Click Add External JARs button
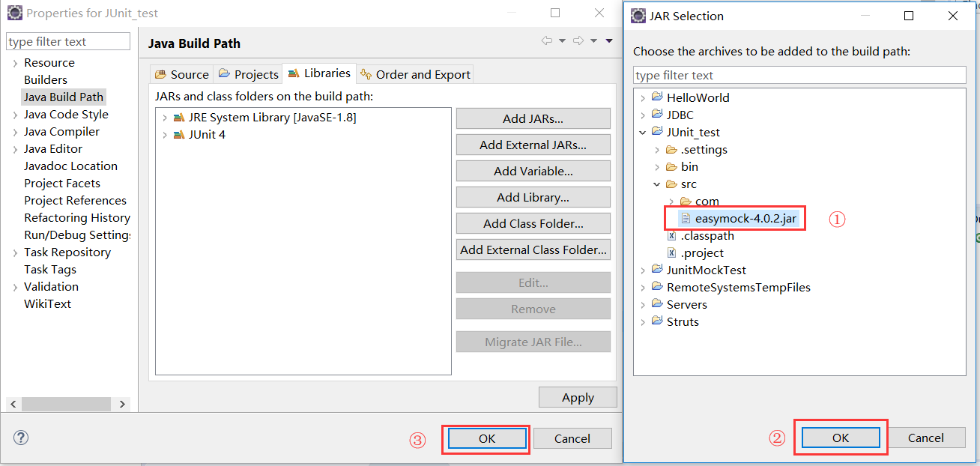The height and width of the screenshot is (466, 980). pyautogui.click(x=533, y=145)
